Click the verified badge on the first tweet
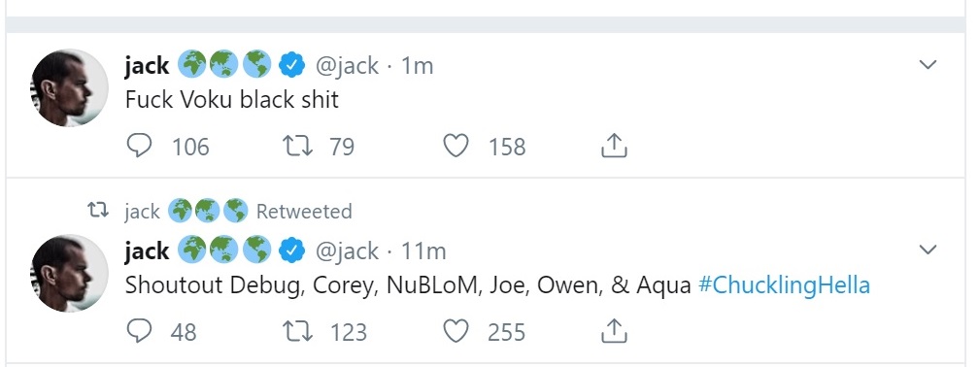Viewport: 980px width, 367px height. [291, 65]
